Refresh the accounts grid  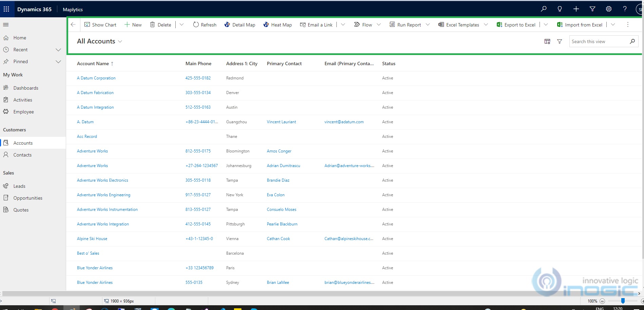(x=205, y=25)
